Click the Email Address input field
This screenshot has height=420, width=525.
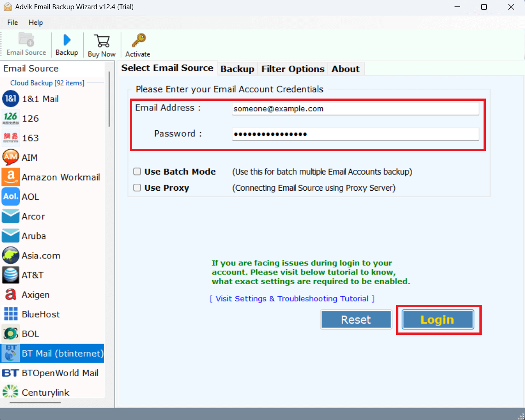point(355,109)
